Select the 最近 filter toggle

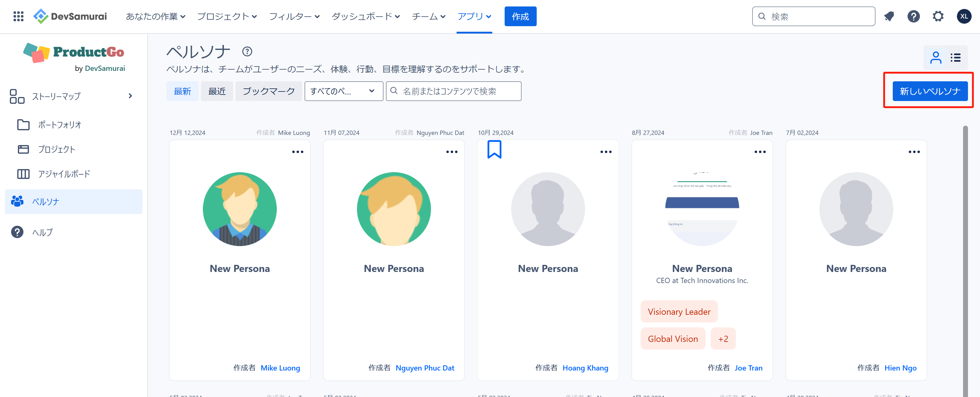coord(217,91)
